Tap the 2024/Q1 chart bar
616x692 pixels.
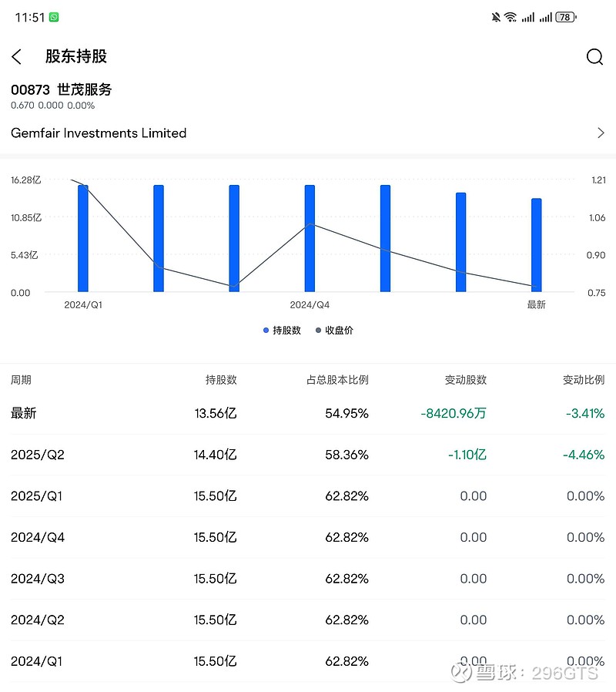point(83,238)
